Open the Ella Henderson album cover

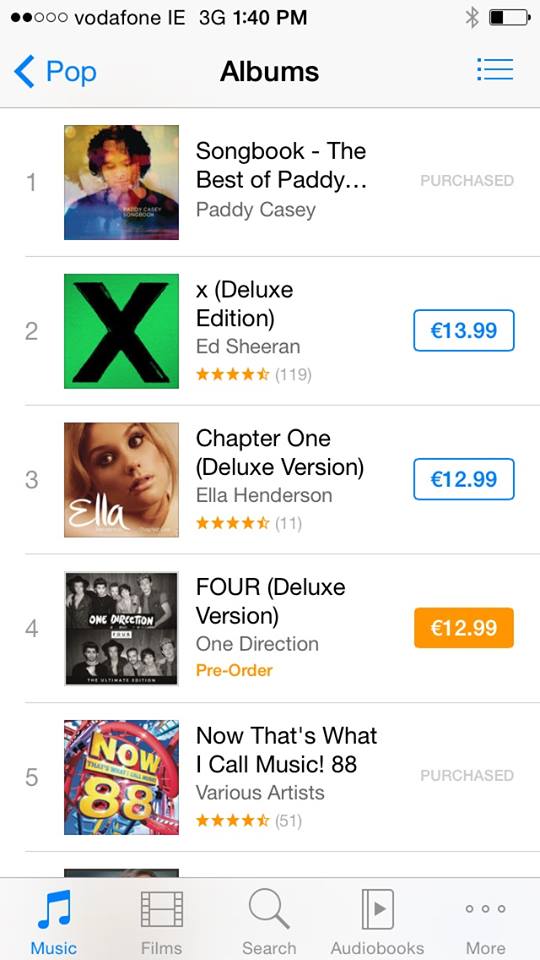[121, 480]
